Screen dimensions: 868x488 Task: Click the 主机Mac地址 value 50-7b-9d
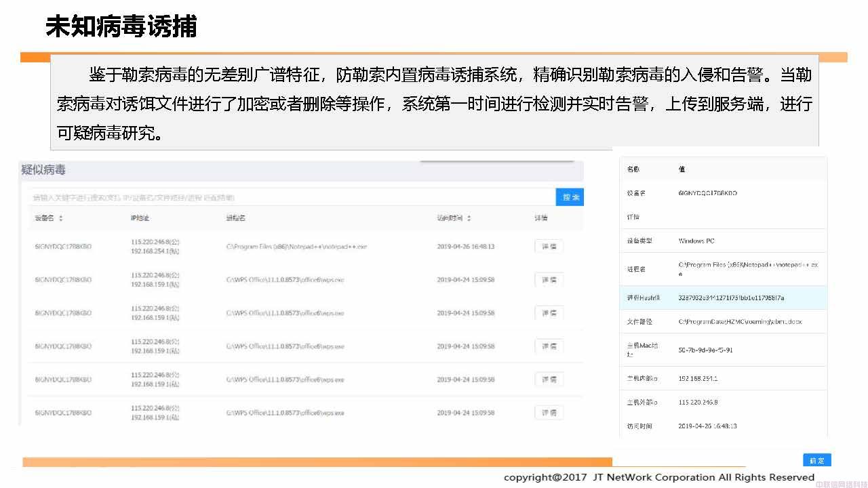click(x=705, y=350)
